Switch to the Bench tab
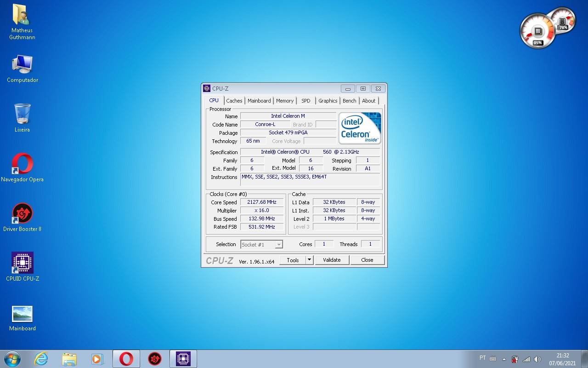Image resolution: width=588 pixels, height=368 pixels. pyautogui.click(x=350, y=101)
